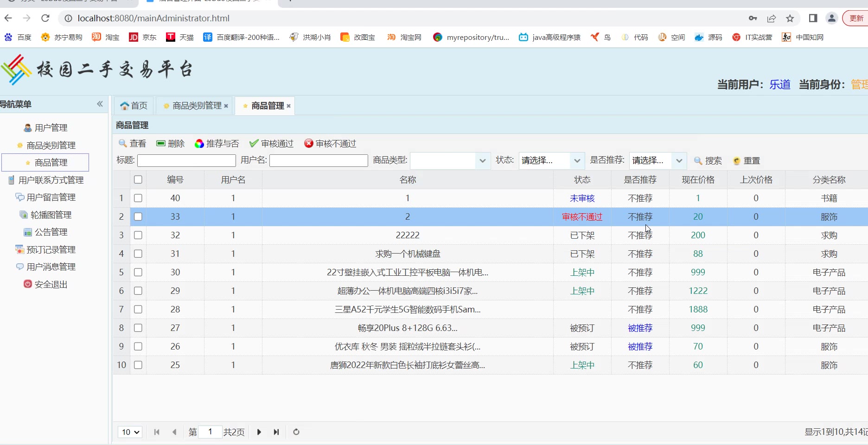Viewport: 868px width, 445px height.
Task: Jump to last page of results
Action: tap(276, 432)
